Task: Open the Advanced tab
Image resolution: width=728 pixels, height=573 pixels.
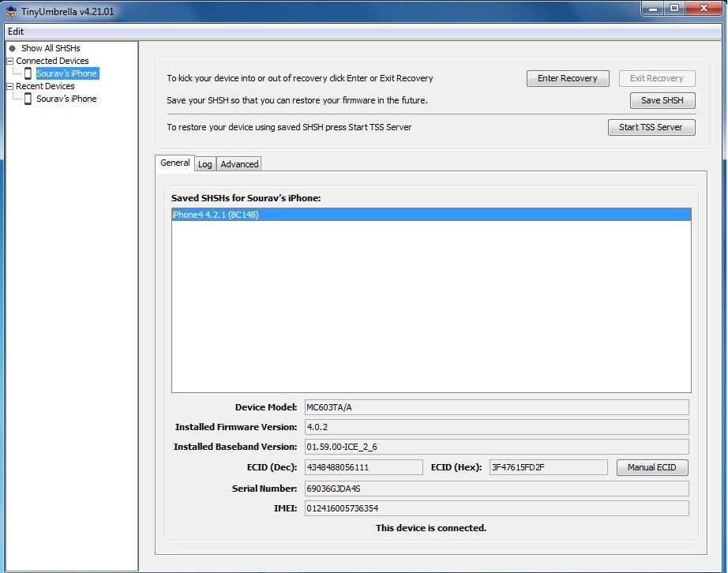Action: pos(239,164)
